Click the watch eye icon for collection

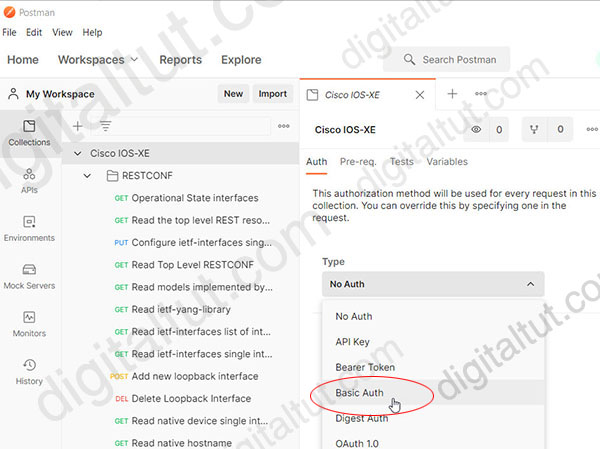[x=476, y=129]
